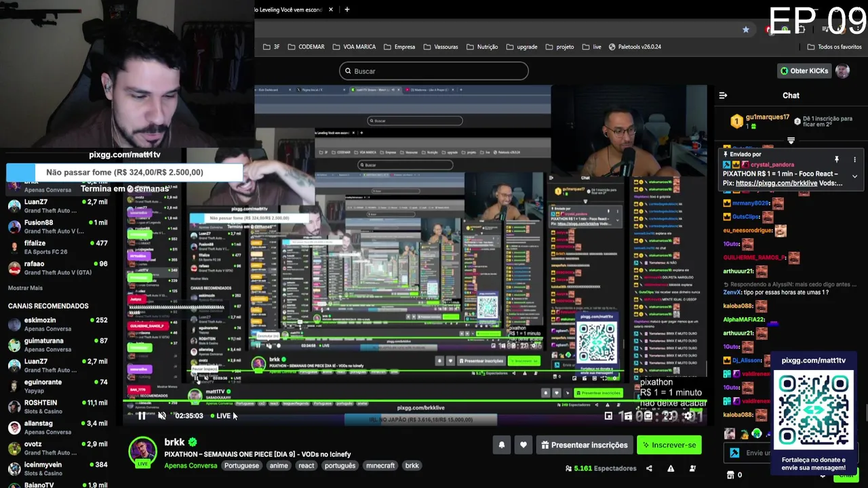868x488 pixels.
Task: Open the Nutrição bookmarks folder
Action: [481, 47]
